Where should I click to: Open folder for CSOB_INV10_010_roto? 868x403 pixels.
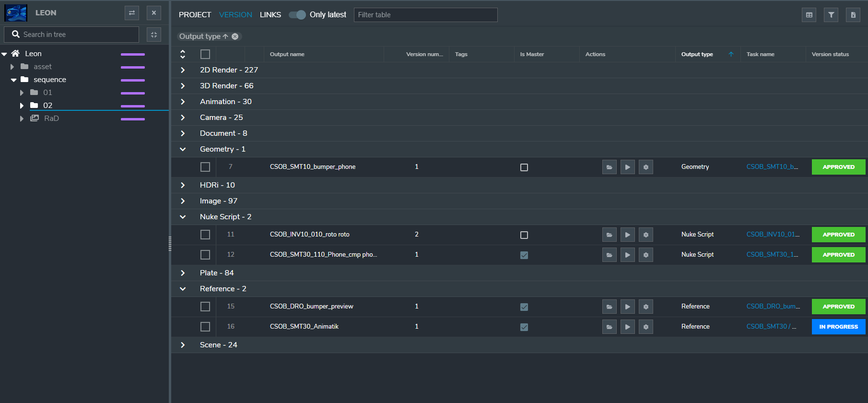610,235
